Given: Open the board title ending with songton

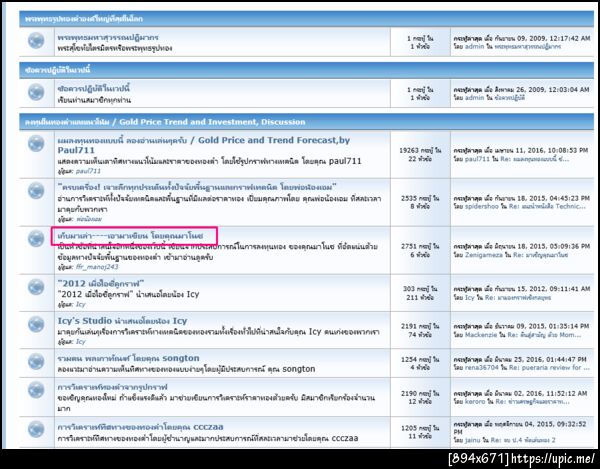Looking at the screenshot, I should coord(129,358).
